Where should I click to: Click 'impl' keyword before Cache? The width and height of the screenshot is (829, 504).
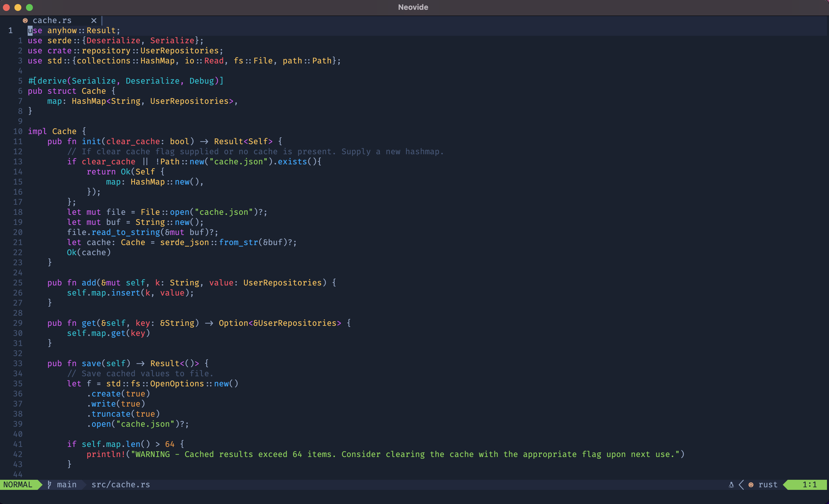pos(37,131)
